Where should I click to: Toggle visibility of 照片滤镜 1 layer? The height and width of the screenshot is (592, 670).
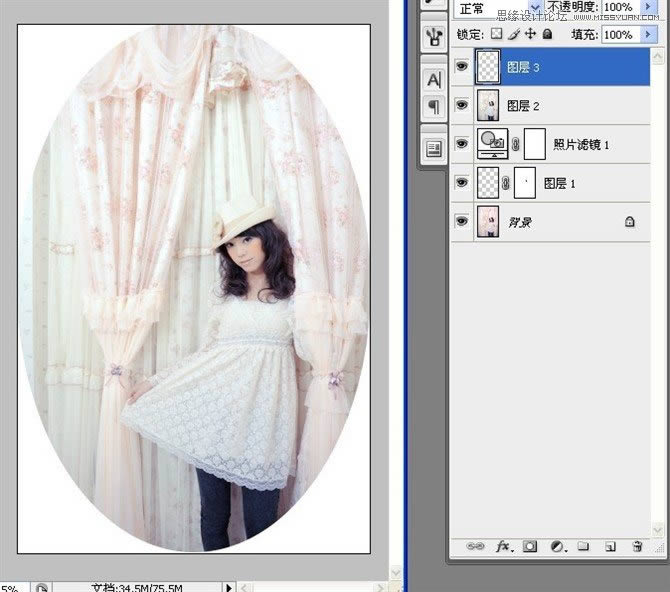click(x=461, y=145)
